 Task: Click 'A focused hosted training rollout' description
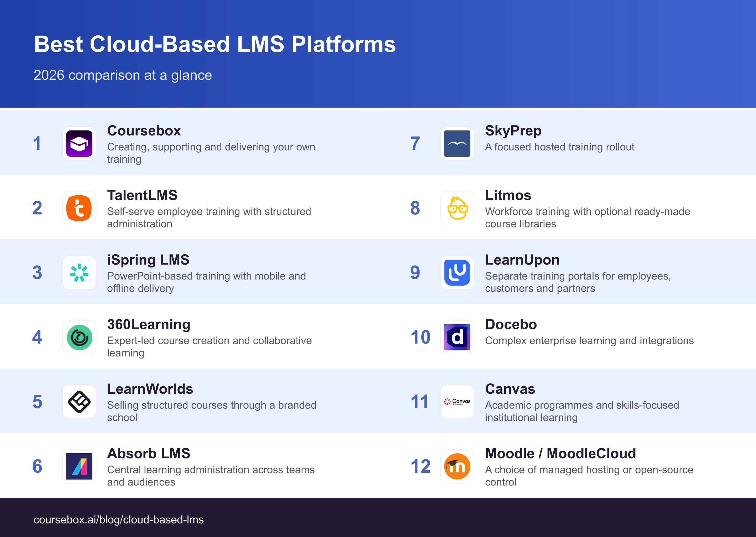pyautogui.click(x=560, y=147)
